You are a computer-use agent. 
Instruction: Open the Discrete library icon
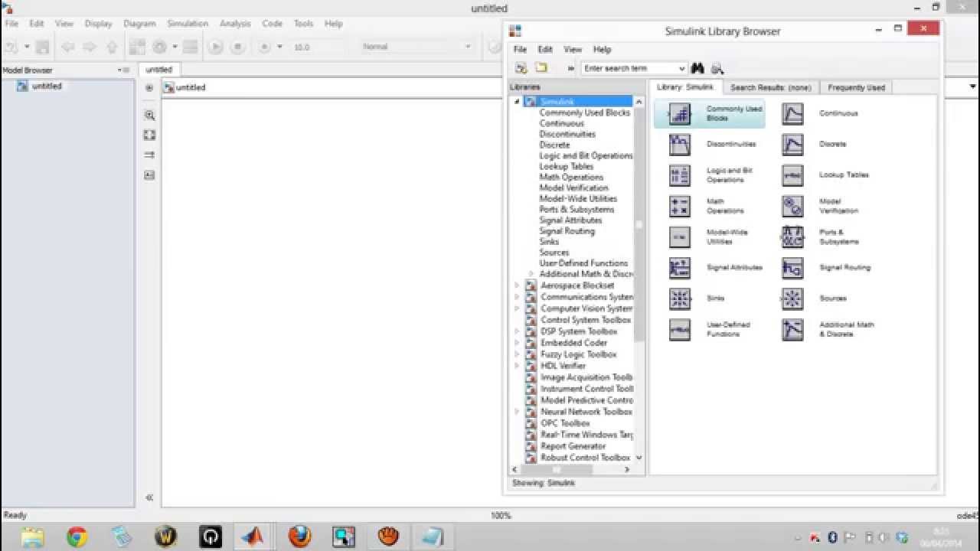tap(792, 145)
